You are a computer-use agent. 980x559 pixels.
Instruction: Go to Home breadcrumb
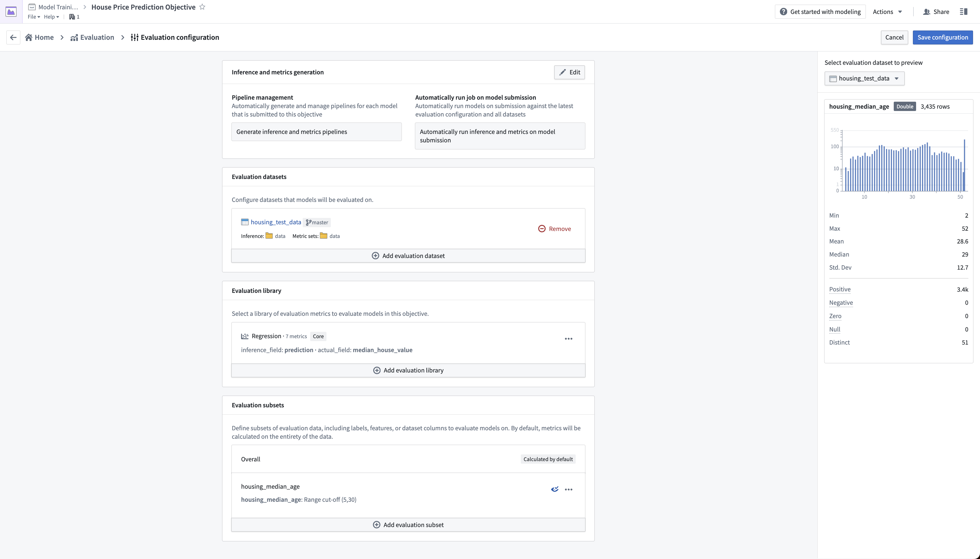[40, 37]
